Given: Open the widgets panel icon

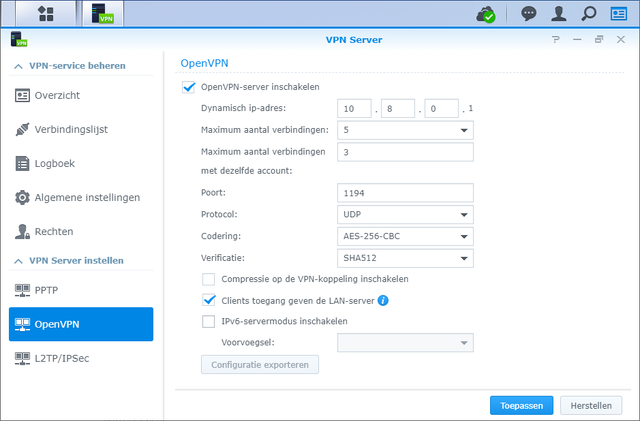Looking at the screenshot, I should tap(619, 14).
